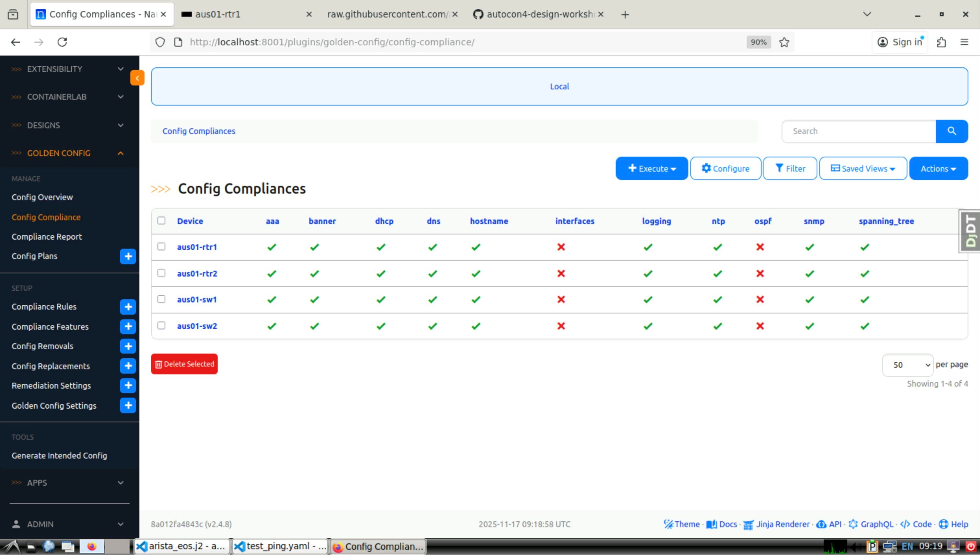Open per page count dropdown

(907, 365)
